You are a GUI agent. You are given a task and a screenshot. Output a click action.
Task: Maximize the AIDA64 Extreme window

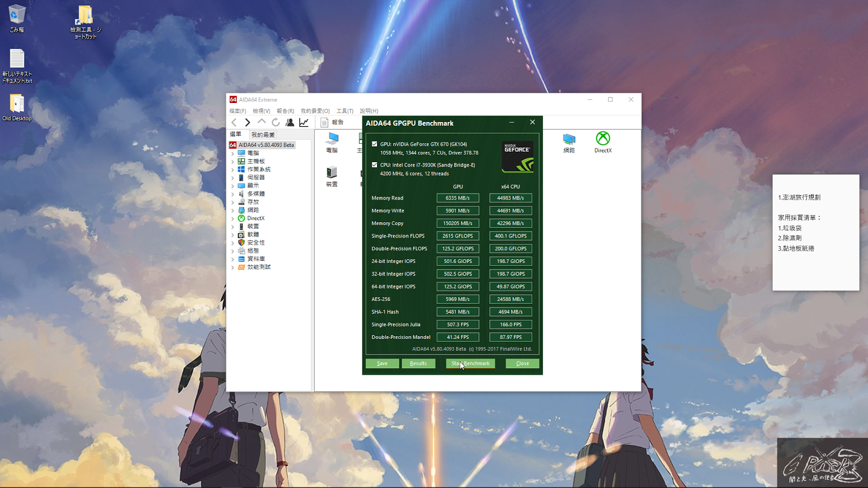coord(610,100)
